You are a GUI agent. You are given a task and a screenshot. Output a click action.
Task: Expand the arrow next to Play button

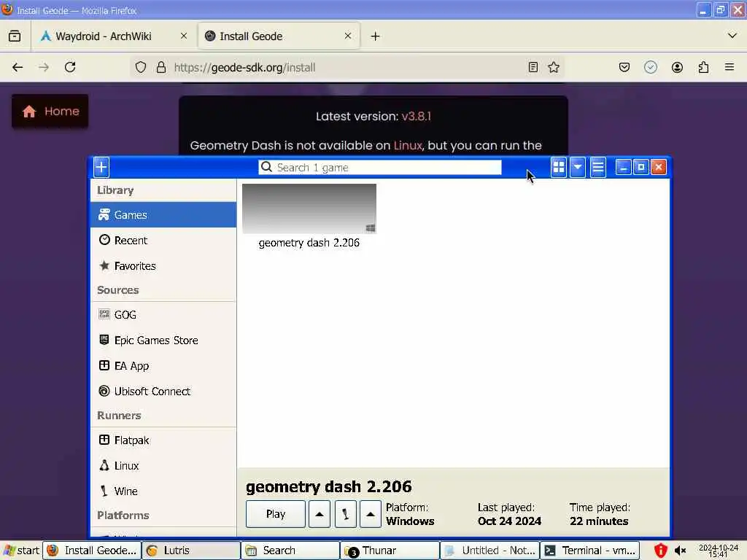click(320, 514)
